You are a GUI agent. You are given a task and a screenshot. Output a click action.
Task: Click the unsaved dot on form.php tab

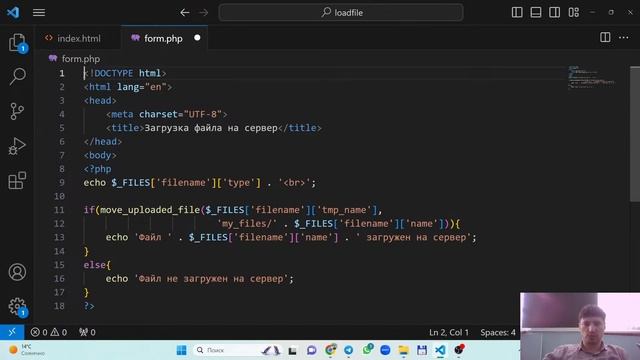pyautogui.click(x=197, y=38)
